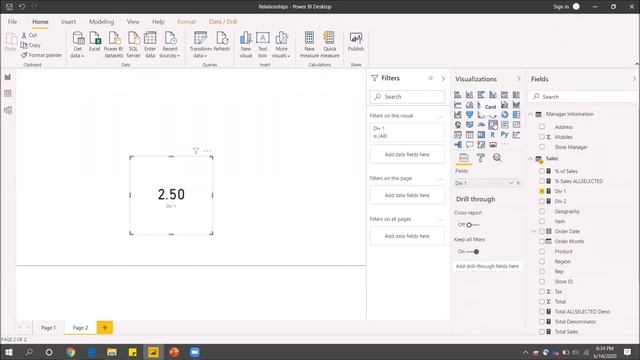
Task: Select the Table visualization
Action: click(469, 135)
